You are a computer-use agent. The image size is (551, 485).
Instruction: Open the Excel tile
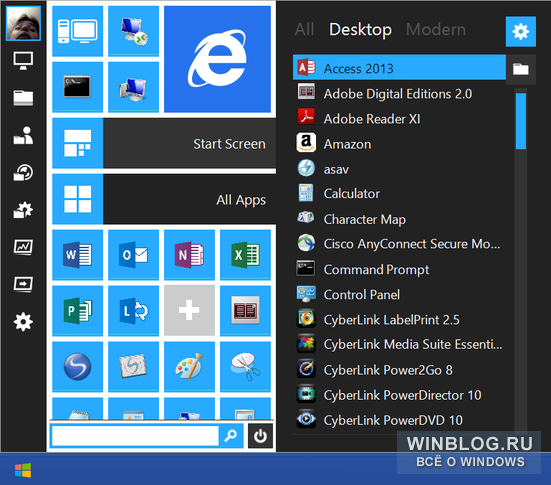point(245,255)
